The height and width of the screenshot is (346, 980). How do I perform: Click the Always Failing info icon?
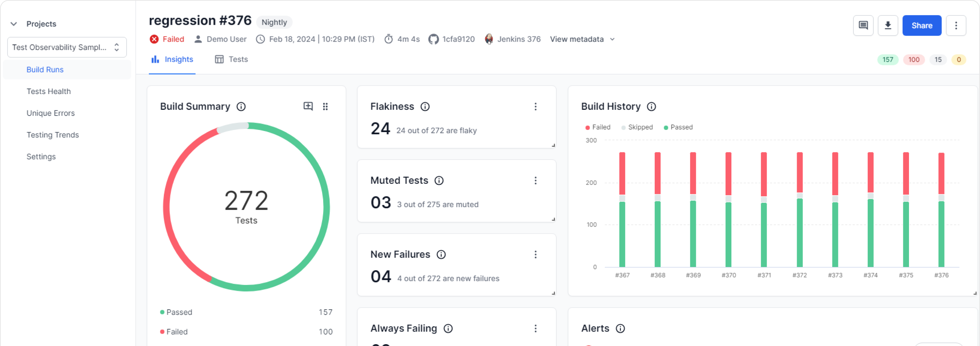tap(448, 328)
